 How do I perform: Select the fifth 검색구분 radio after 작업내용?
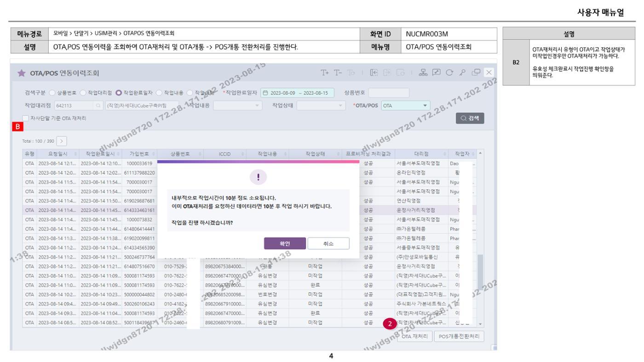[x=190, y=93]
